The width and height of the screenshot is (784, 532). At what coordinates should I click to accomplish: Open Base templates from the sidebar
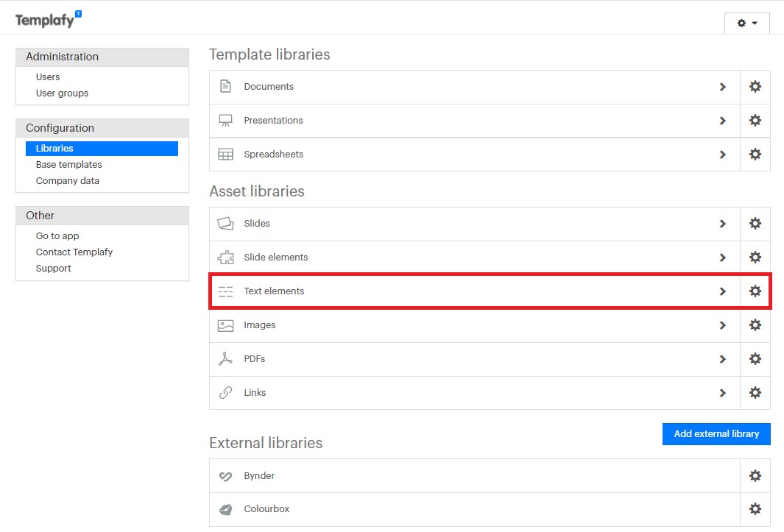pyautogui.click(x=68, y=164)
